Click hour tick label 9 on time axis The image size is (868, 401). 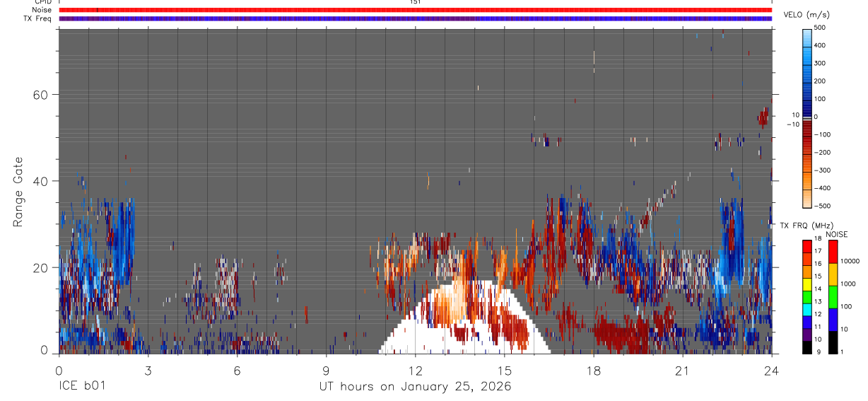click(x=326, y=370)
